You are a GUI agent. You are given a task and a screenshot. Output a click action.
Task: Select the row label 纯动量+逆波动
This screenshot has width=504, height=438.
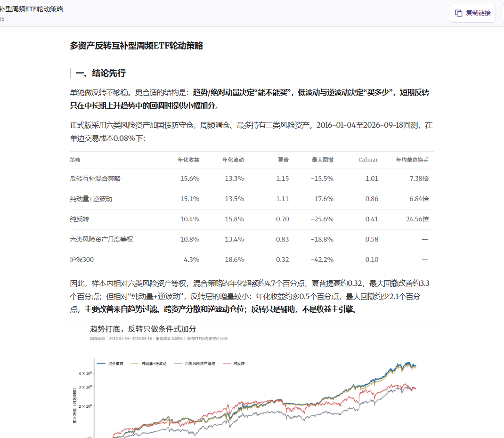tap(91, 199)
